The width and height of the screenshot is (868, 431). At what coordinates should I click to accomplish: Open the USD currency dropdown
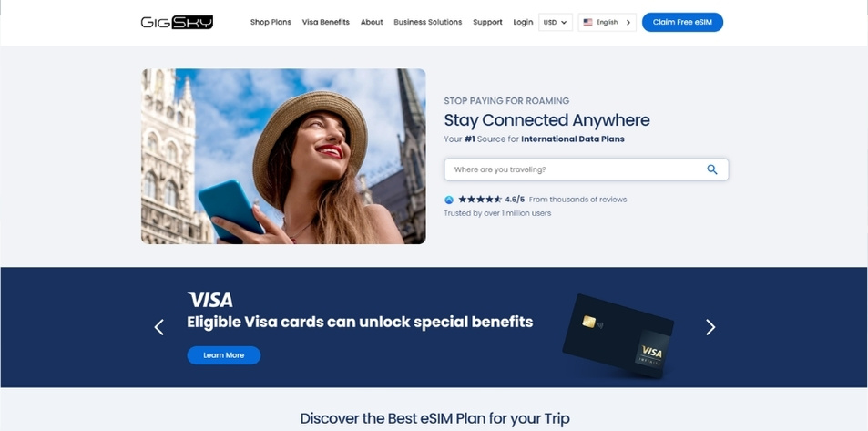pos(556,22)
